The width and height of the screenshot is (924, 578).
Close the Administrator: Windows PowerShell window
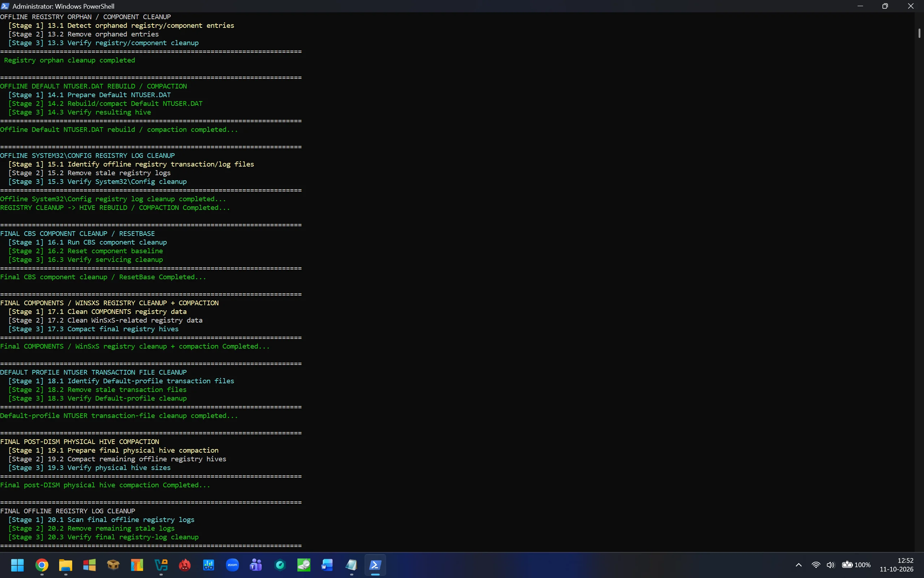(x=911, y=6)
